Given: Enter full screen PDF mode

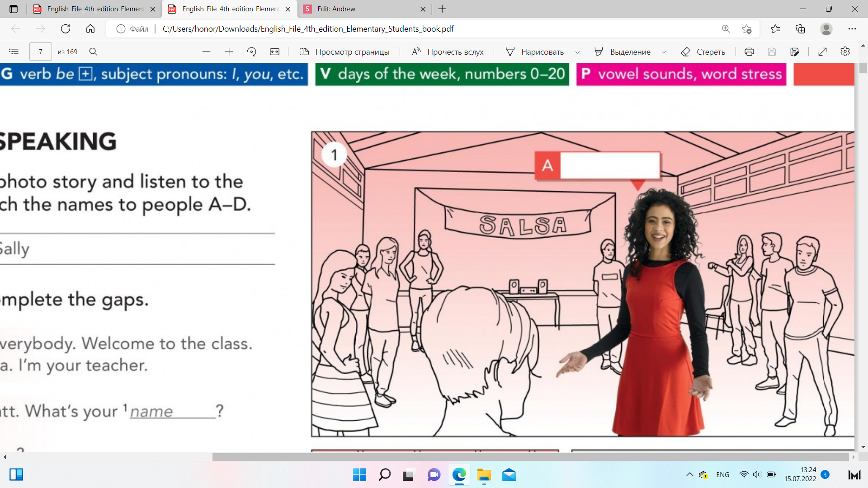Looking at the screenshot, I should point(822,52).
